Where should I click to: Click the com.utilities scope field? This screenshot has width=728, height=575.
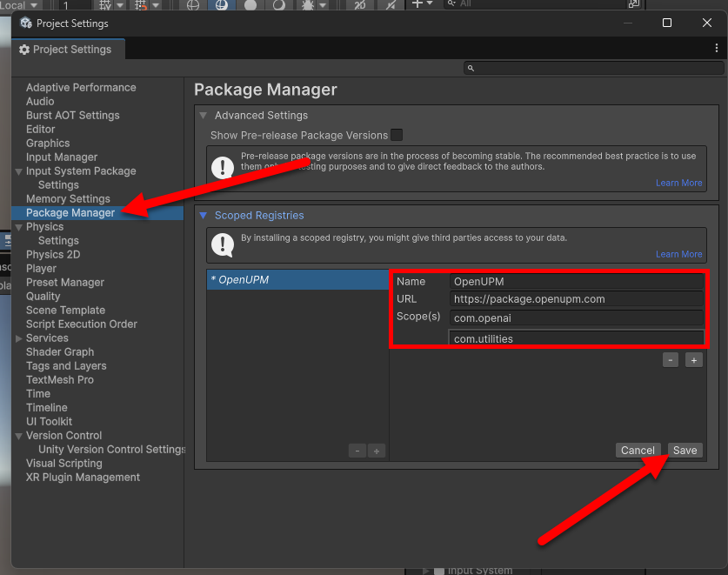[x=577, y=338]
